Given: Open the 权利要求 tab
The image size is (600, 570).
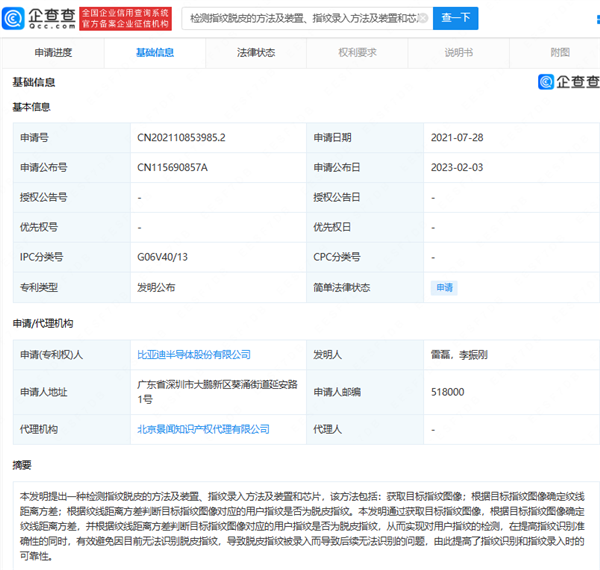Looking at the screenshot, I should pos(357,52).
